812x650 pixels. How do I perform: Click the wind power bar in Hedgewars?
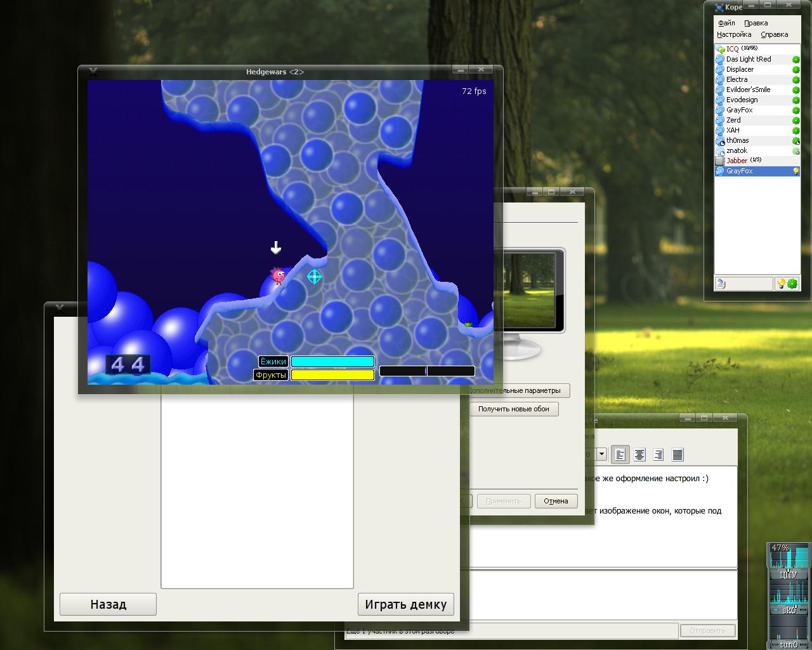point(427,371)
